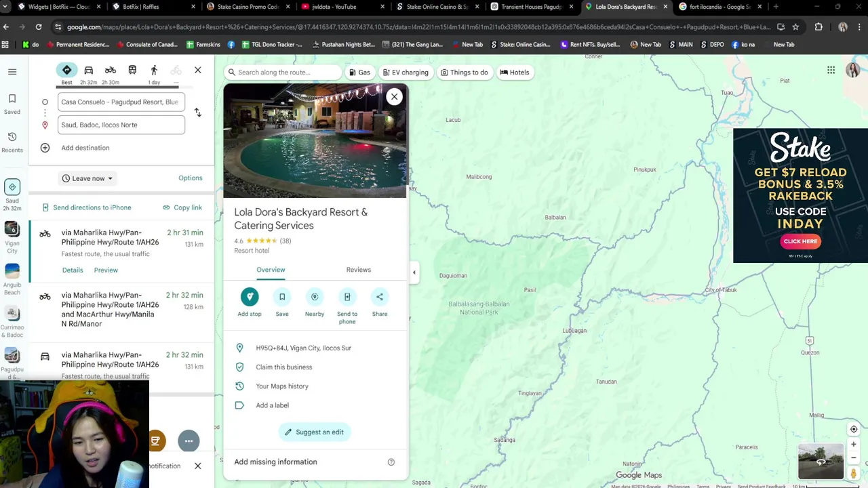Preview the fastest route

[x=106, y=270]
